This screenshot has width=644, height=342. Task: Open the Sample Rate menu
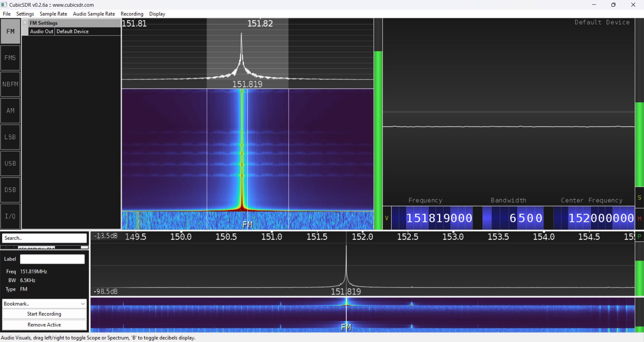point(53,14)
